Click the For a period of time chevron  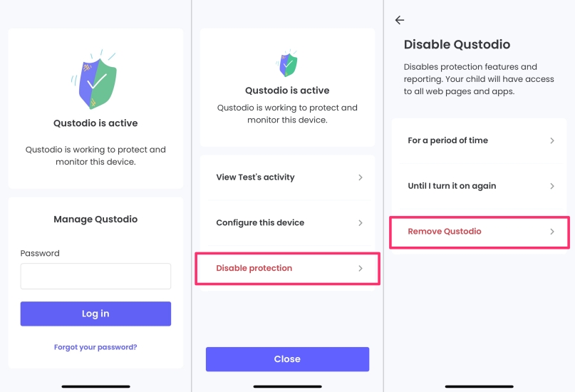click(552, 141)
